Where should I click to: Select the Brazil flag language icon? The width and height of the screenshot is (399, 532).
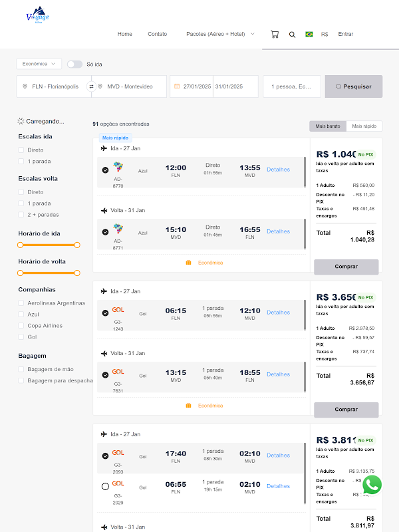309,35
